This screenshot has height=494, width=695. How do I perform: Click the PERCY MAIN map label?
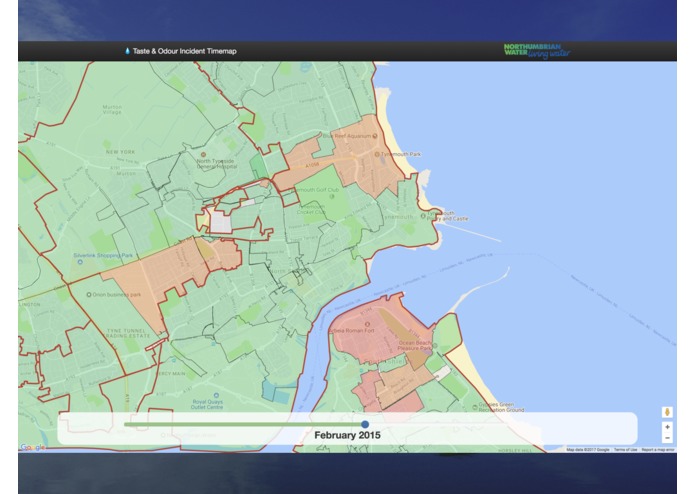click(171, 373)
